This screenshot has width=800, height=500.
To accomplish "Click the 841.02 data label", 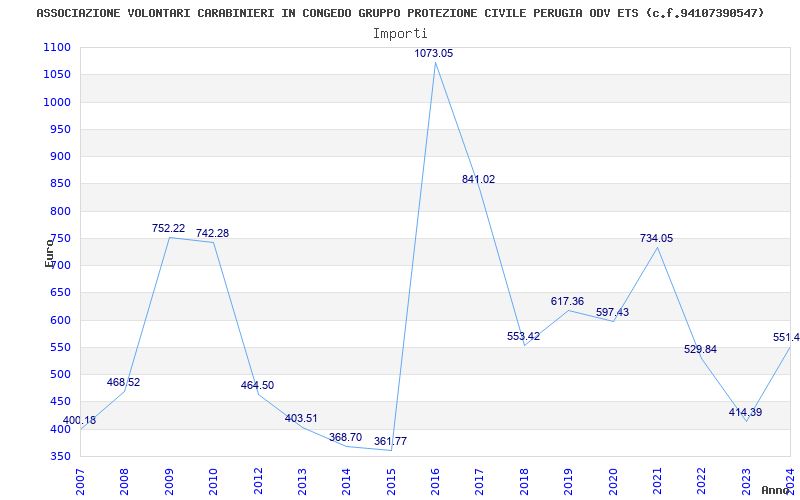I will tap(478, 179).
